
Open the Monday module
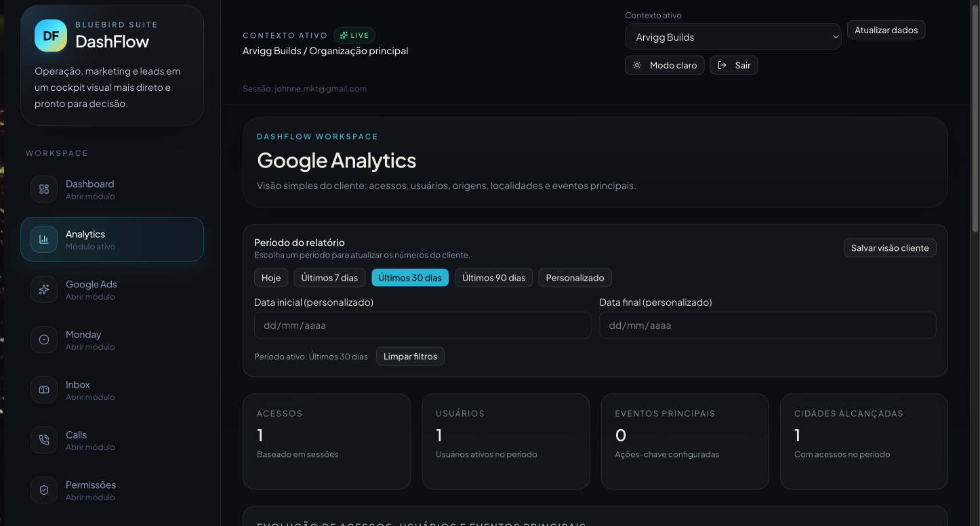pos(112,340)
